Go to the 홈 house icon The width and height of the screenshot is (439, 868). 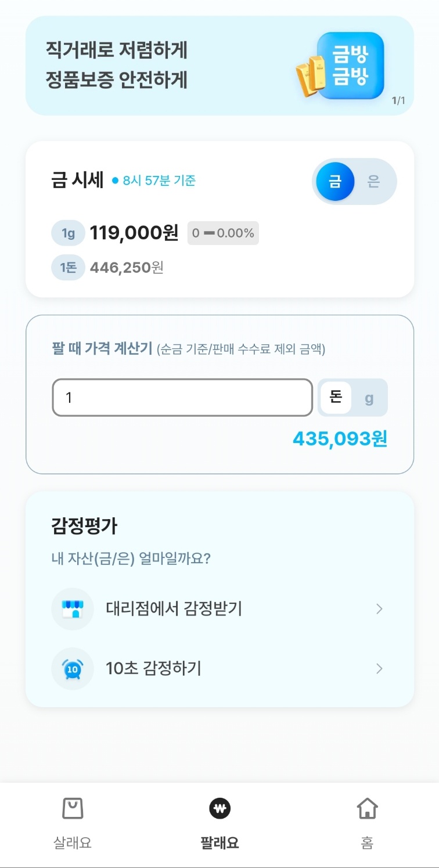click(x=367, y=808)
